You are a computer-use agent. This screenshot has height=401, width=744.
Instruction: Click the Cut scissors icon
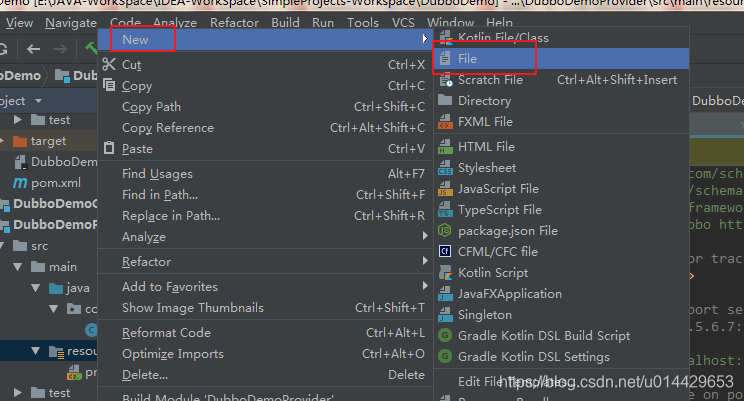click(x=109, y=65)
